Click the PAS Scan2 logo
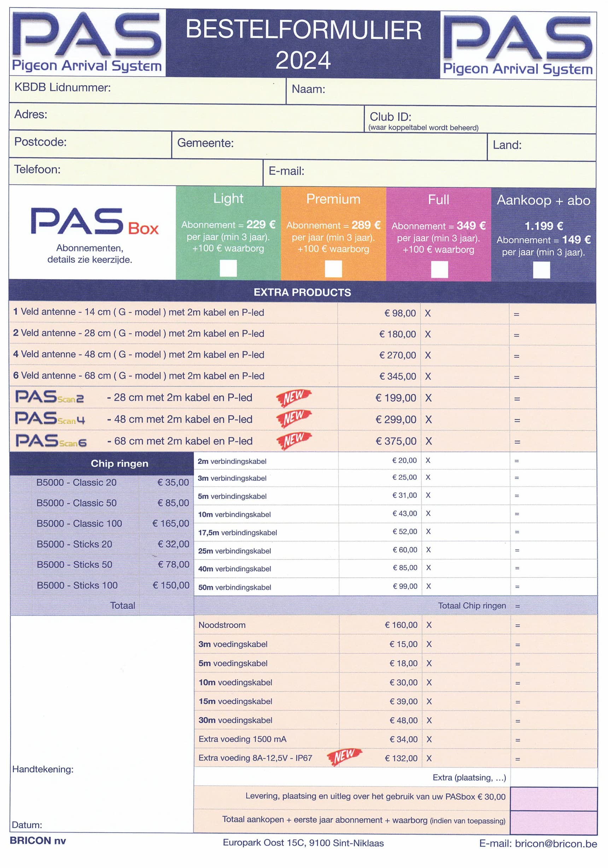Screen dimensions: 608x868 pyautogui.click(x=49, y=397)
